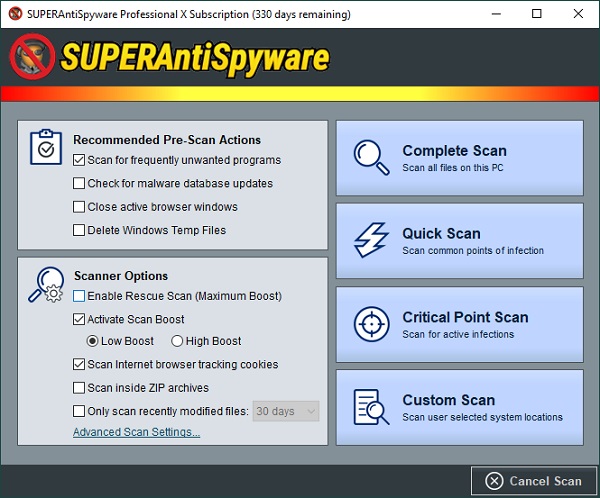Check Scan inside ZIP archives
This screenshot has height=498, width=600.
79,388
